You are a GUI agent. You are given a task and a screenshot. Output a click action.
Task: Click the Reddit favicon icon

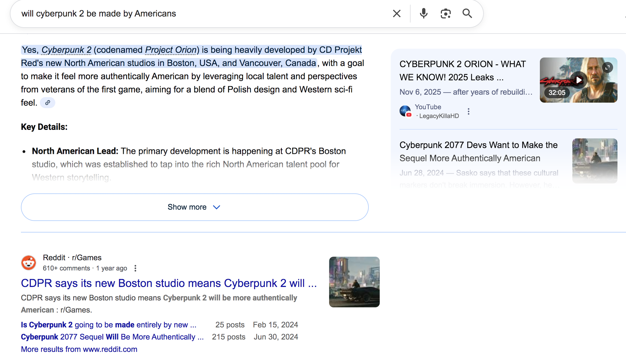[29, 263]
